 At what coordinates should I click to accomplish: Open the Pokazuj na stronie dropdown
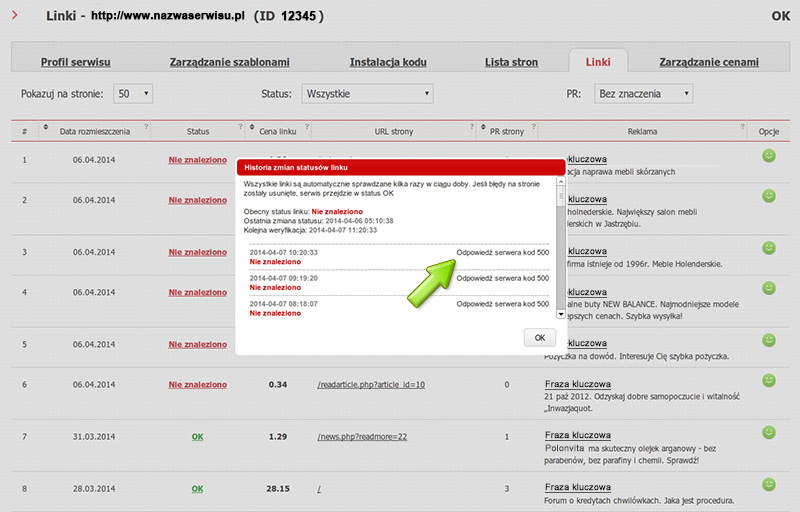point(133,94)
